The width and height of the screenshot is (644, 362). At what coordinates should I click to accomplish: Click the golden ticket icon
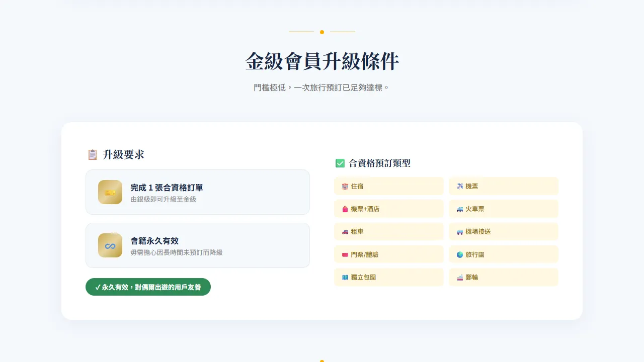110,192
